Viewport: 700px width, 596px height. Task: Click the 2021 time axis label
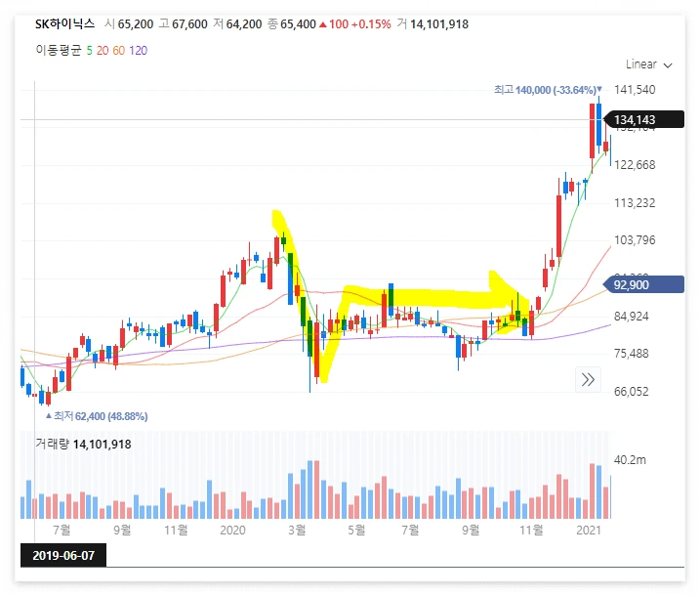point(589,531)
